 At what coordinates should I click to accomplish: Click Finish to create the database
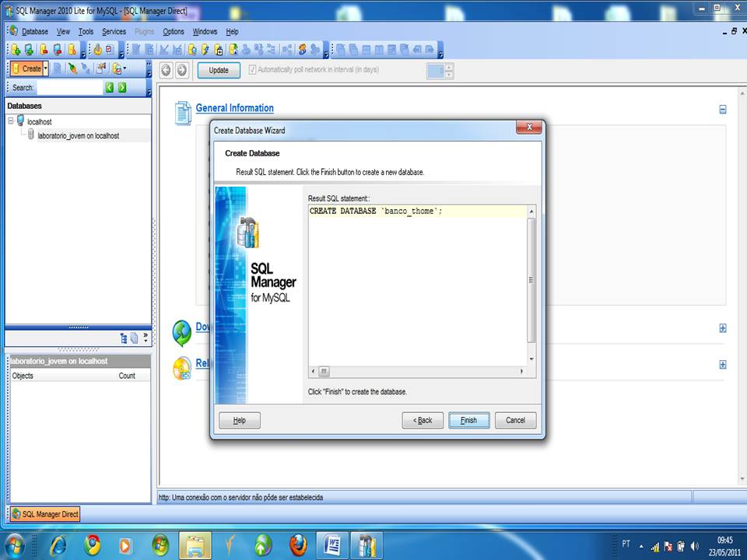tap(468, 420)
